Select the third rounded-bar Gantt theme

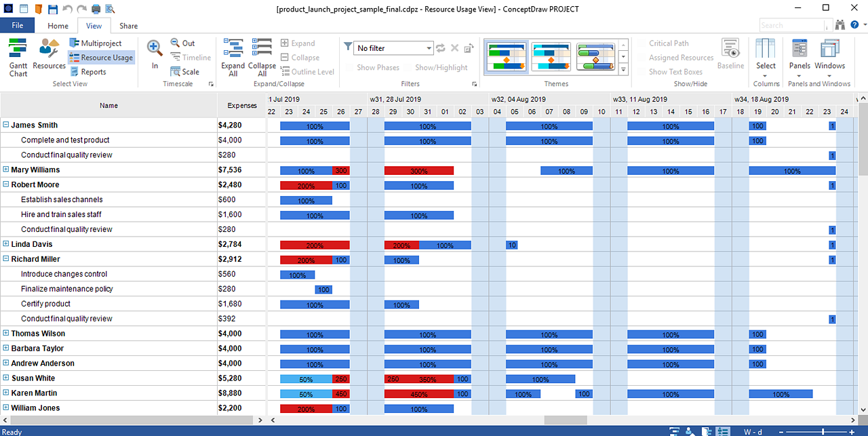[x=595, y=56]
